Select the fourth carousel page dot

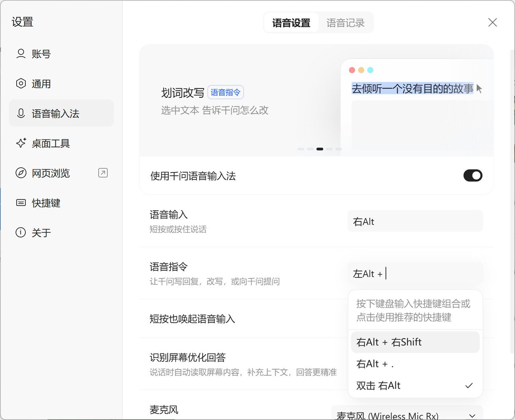(329, 149)
